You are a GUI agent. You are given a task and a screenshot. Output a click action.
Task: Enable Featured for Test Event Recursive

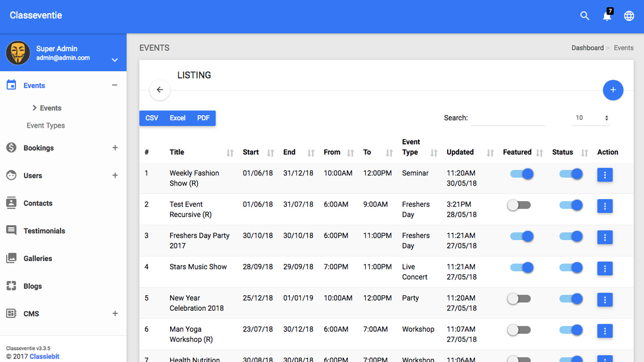coord(519,205)
